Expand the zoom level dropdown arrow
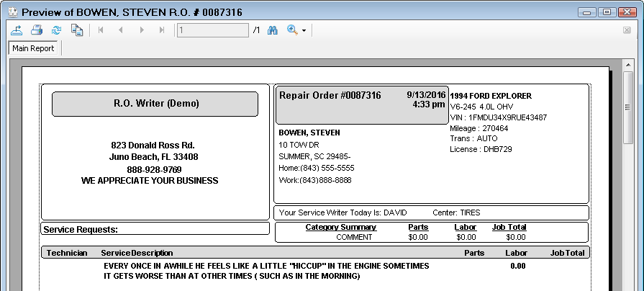The width and height of the screenshot is (644, 291). [304, 31]
